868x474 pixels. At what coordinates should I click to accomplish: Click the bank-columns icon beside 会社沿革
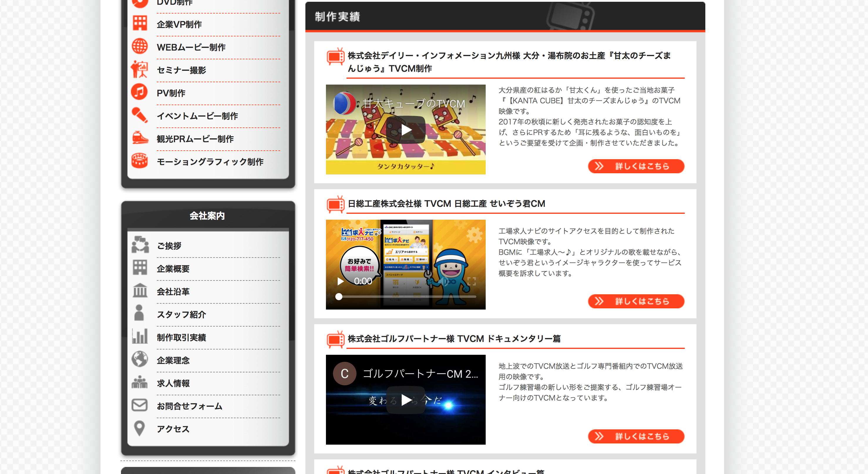(140, 291)
